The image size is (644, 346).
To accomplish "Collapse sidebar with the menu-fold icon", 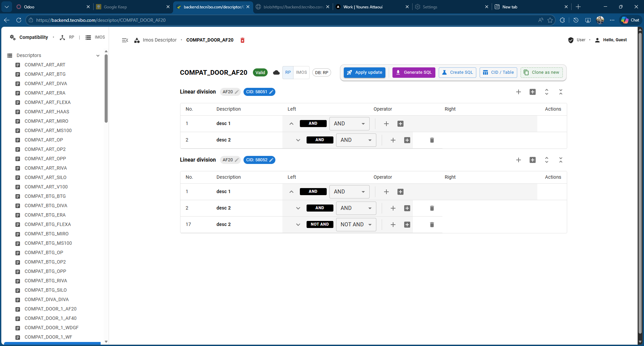I will pyautogui.click(x=125, y=40).
